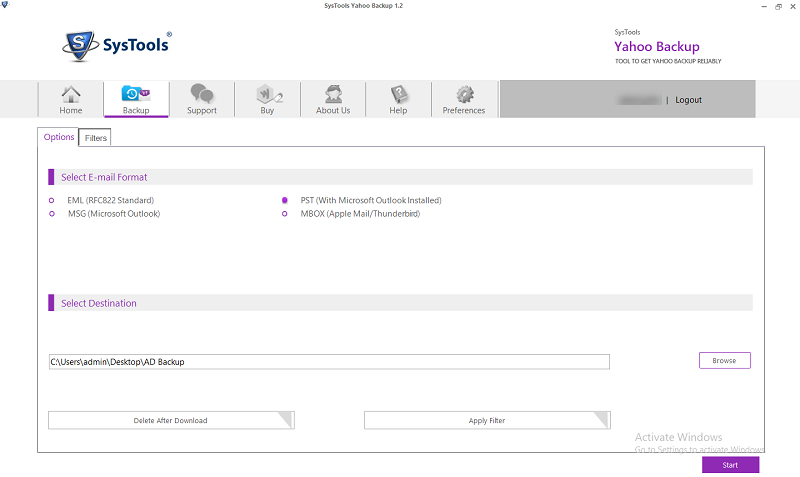Select MBOX (Apple Mail/Thunderbird) format
The image size is (800, 477).
(x=285, y=214)
